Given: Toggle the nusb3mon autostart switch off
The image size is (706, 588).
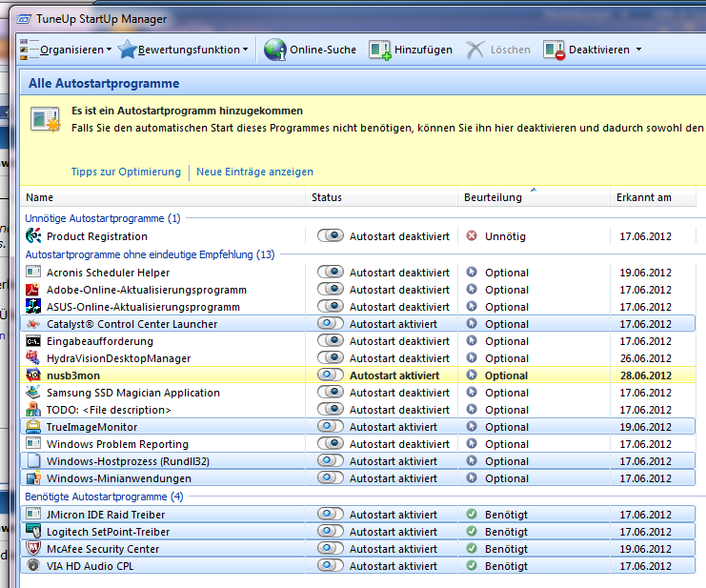Looking at the screenshot, I should (x=331, y=375).
